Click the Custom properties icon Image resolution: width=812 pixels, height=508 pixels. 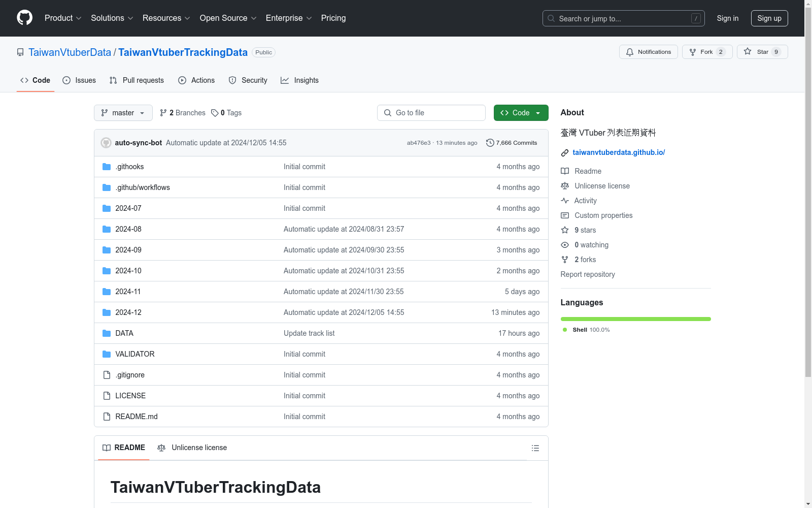(x=565, y=215)
